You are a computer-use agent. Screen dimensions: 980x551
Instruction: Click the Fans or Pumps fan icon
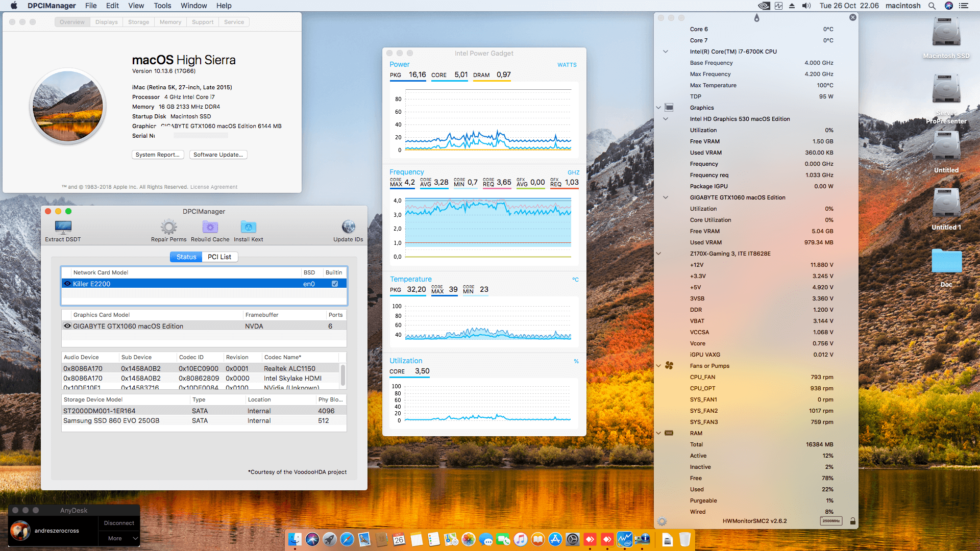pos(669,366)
